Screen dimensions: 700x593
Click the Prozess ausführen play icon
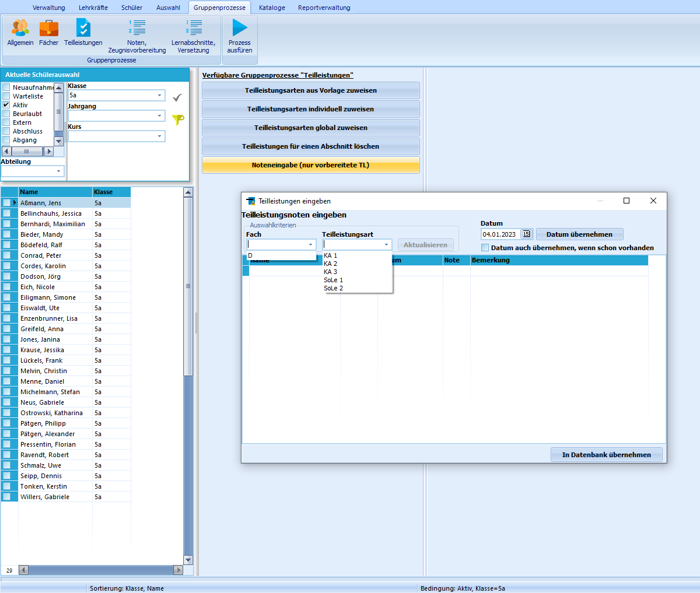click(x=240, y=36)
